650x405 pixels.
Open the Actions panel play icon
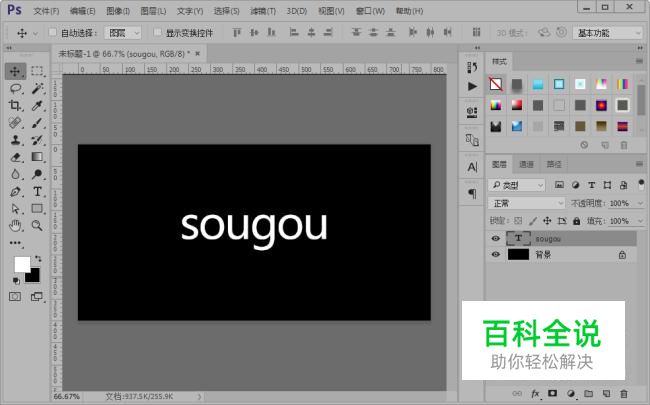(x=472, y=86)
